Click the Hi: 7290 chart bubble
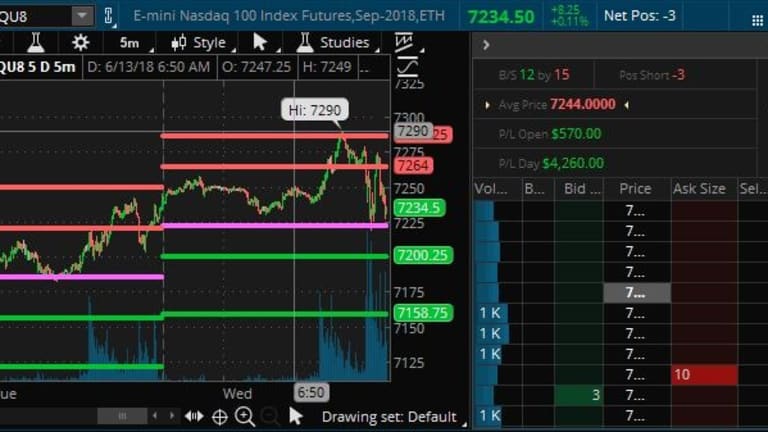Screen dimensions: 768x432 314,110
